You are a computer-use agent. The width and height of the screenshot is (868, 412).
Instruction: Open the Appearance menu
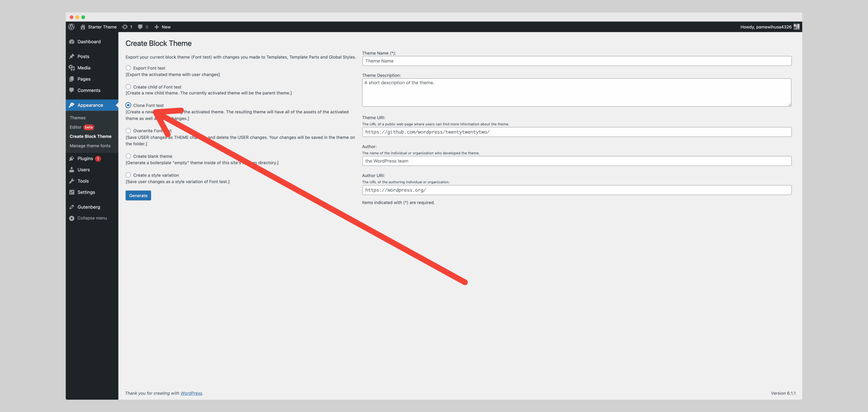point(90,105)
